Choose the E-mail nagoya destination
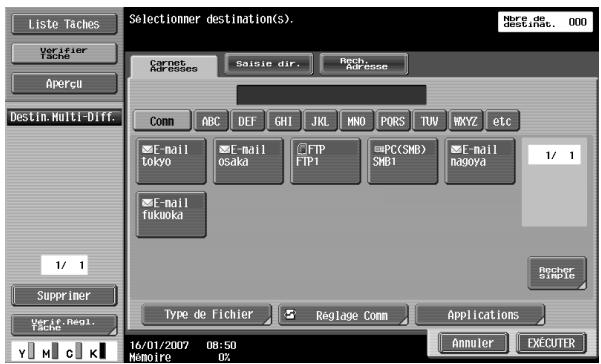 [480, 161]
